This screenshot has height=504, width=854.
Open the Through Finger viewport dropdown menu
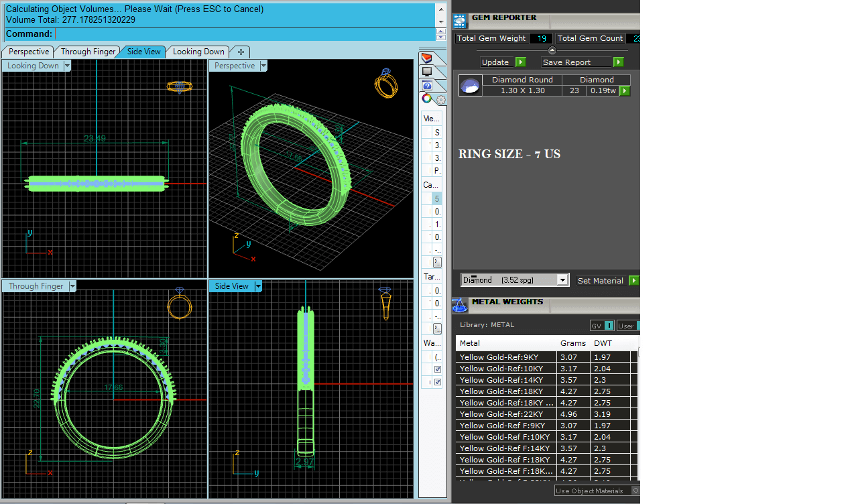coord(72,286)
